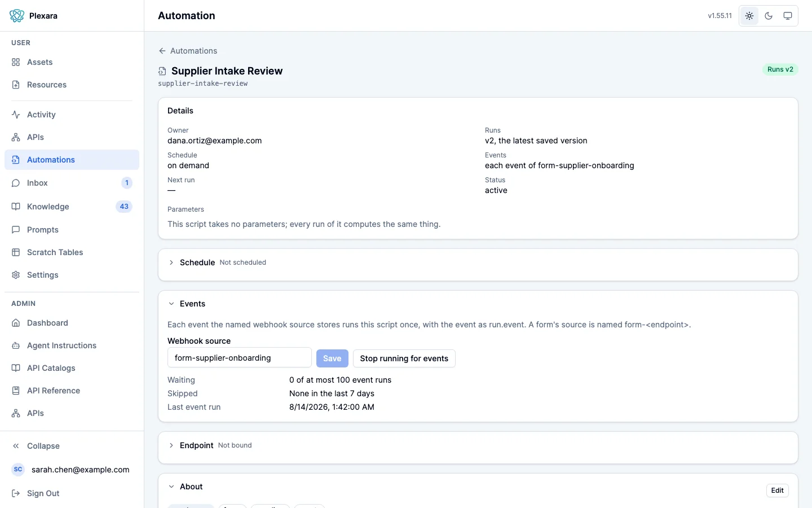Click the APIs icon under USER section
812x508 pixels.
(16, 137)
